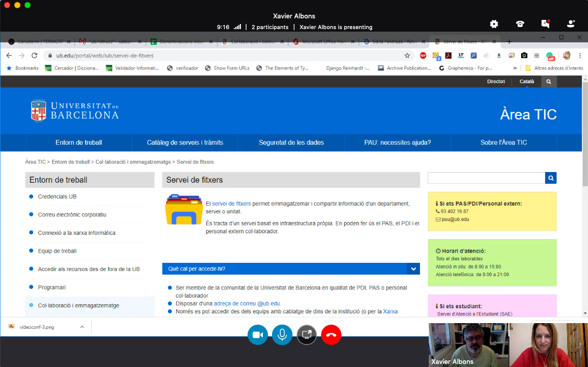Mute the microphone
The image size is (588, 367).
(x=282, y=335)
